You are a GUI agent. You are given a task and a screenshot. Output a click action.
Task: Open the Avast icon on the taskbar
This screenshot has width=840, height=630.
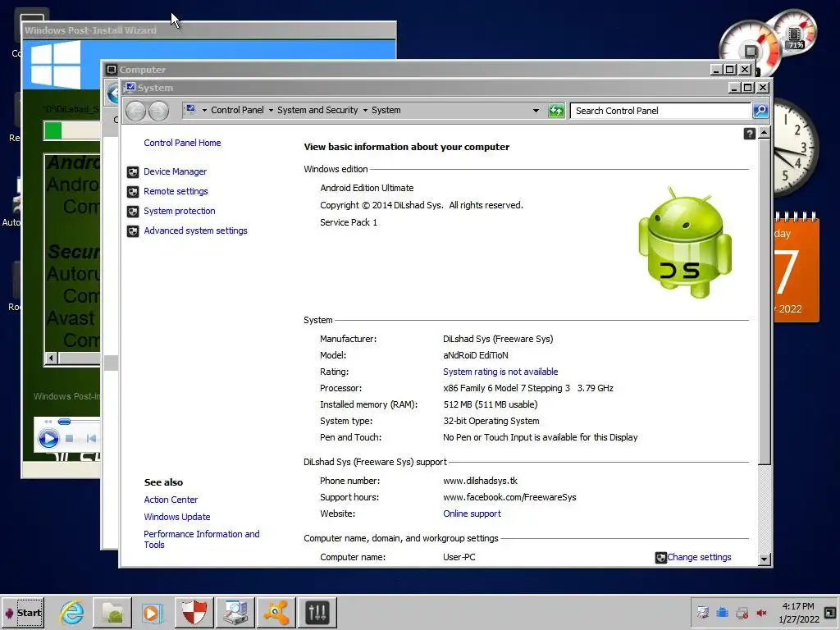276,612
